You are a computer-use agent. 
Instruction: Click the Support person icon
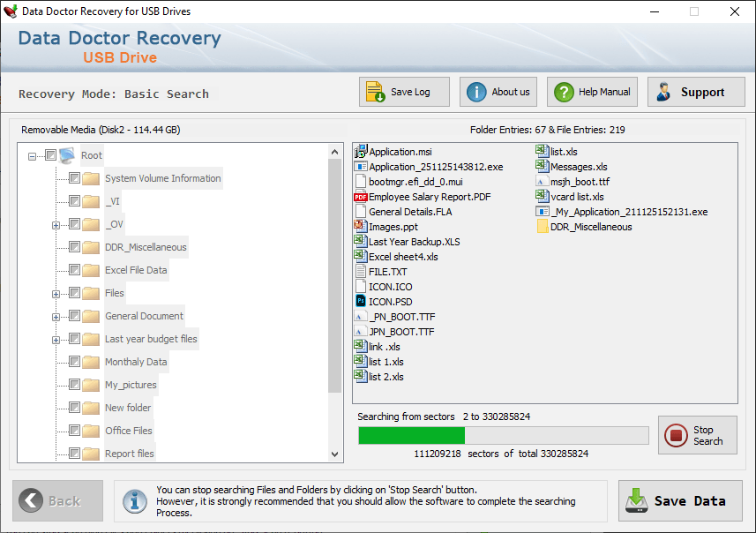(x=664, y=92)
